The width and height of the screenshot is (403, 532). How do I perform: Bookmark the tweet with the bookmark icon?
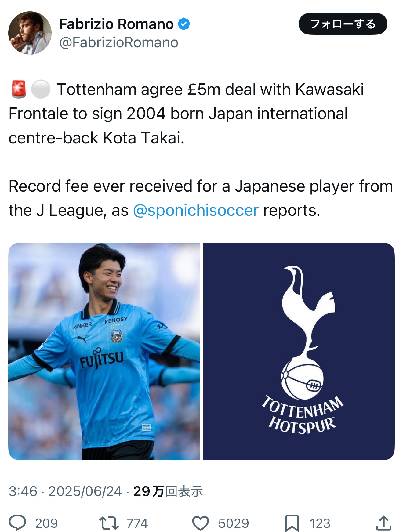point(292,523)
